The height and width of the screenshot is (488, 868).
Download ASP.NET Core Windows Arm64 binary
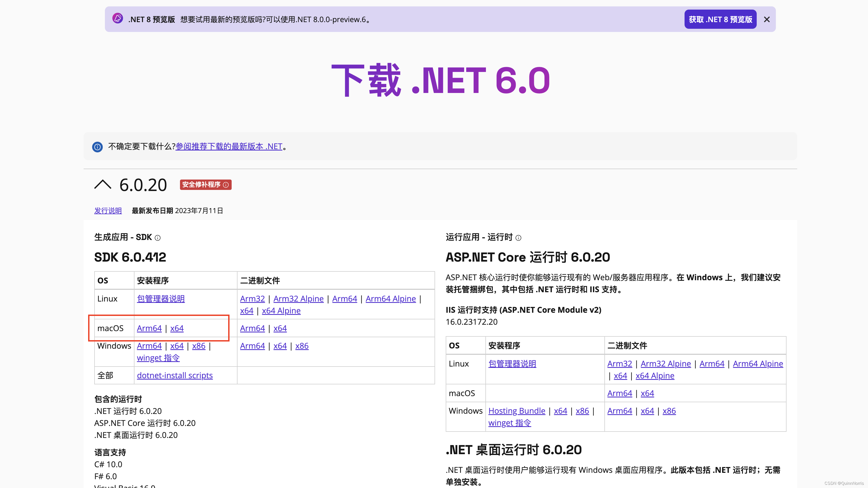(x=620, y=411)
